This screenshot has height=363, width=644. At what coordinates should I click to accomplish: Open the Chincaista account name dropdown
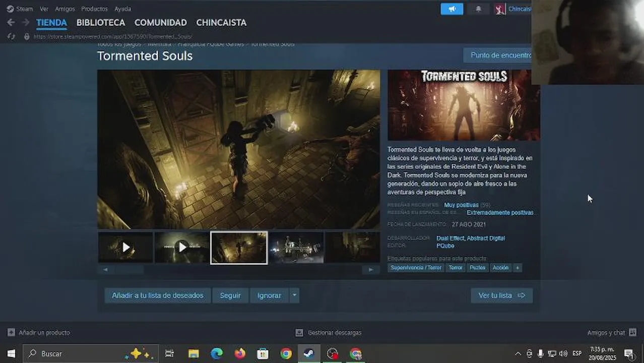(x=520, y=9)
